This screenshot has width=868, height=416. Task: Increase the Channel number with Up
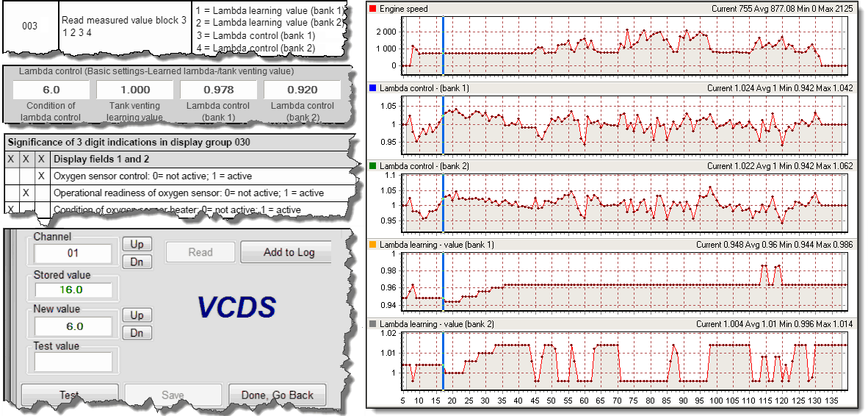coord(137,245)
